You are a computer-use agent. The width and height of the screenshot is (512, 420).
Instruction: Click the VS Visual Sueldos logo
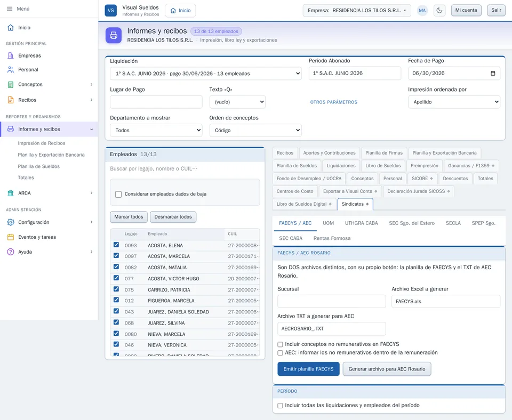click(x=111, y=11)
